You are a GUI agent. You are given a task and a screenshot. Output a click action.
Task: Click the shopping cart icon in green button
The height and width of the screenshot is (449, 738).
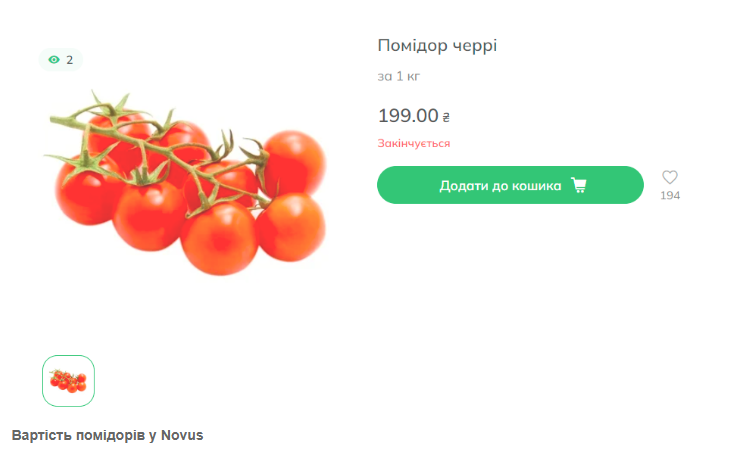click(579, 185)
